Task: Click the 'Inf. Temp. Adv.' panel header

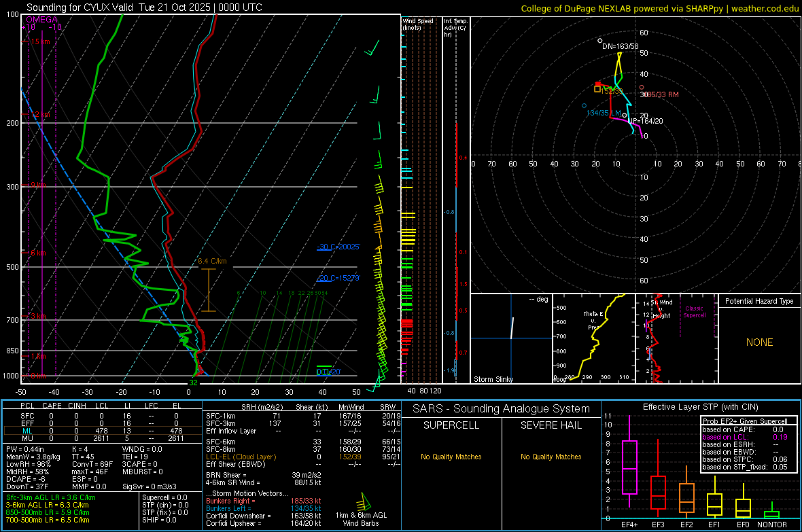Action: point(455,28)
